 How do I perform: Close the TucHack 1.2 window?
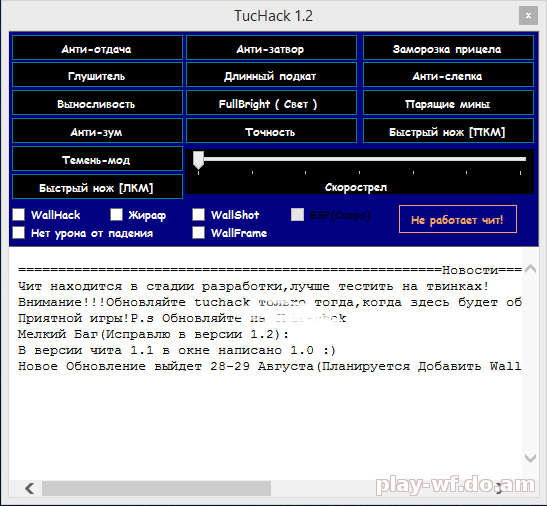(x=528, y=16)
